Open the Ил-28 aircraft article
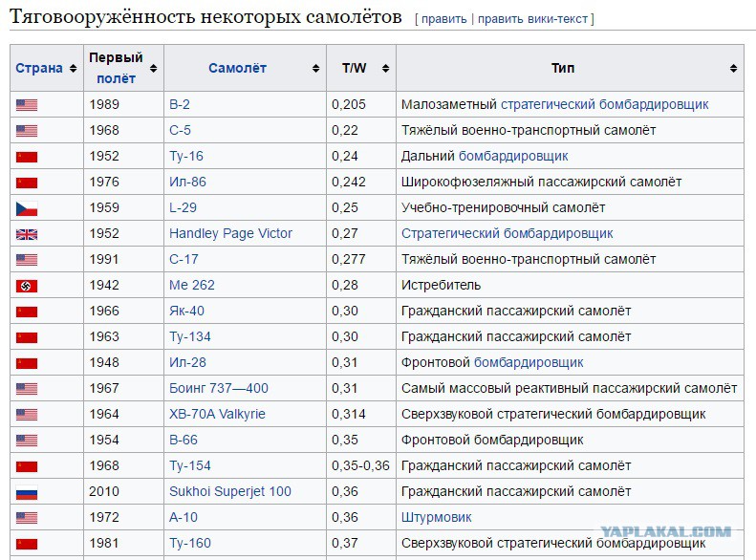 [187, 362]
